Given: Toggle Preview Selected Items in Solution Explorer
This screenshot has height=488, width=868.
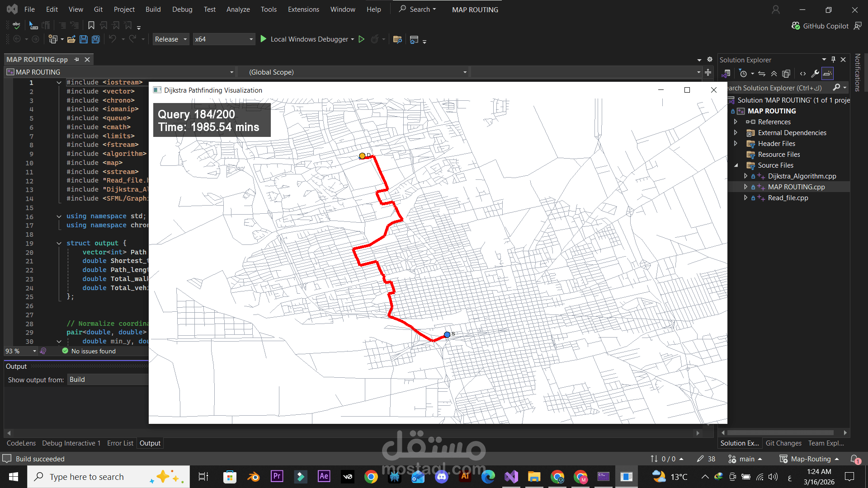Looking at the screenshot, I should coord(827,74).
